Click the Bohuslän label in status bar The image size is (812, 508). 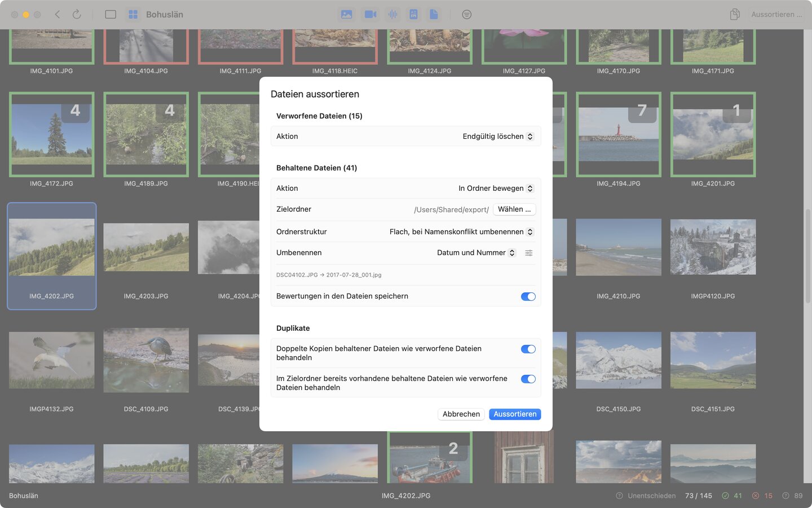pos(24,496)
